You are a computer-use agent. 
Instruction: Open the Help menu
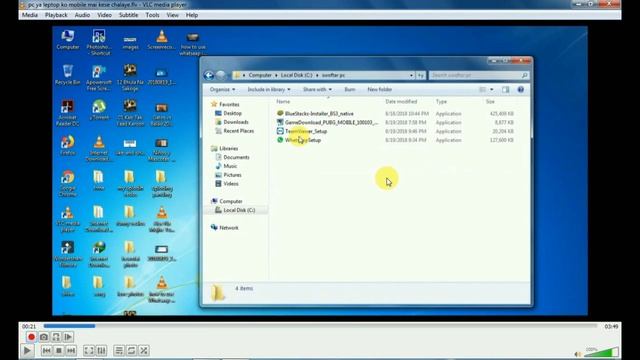pyautogui.click(x=192, y=15)
